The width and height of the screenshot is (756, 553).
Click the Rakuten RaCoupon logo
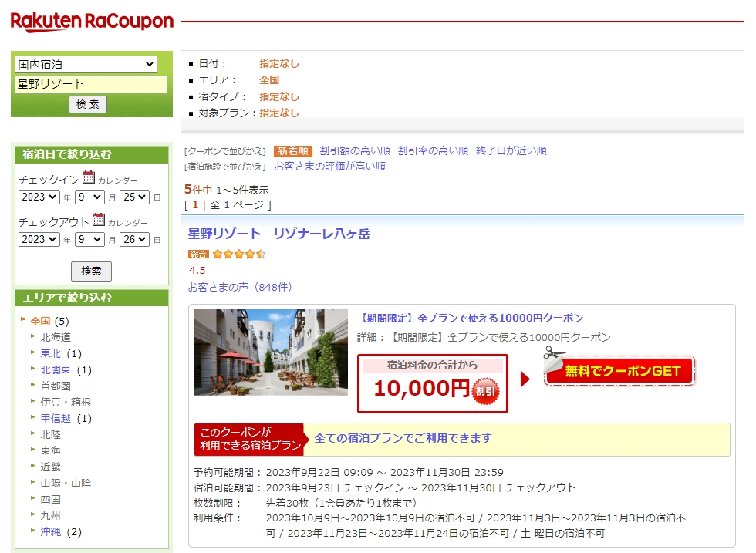point(92,22)
